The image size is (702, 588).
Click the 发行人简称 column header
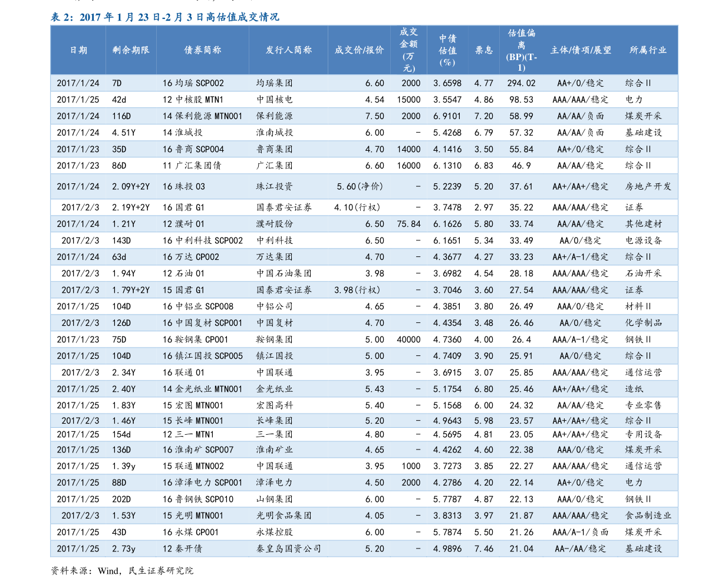click(x=289, y=50)
